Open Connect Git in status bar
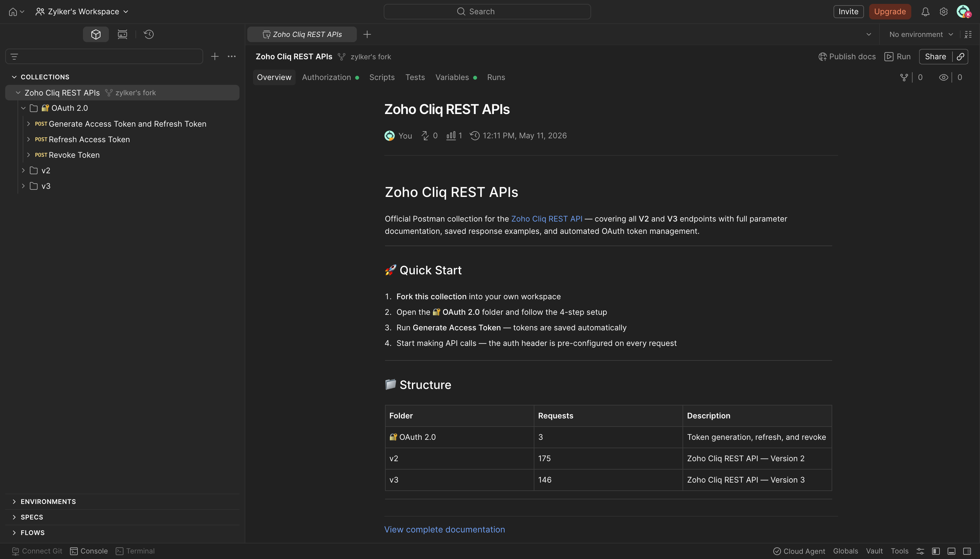Image resolution: width=980 pixels, height=559 pixels. 37,551
